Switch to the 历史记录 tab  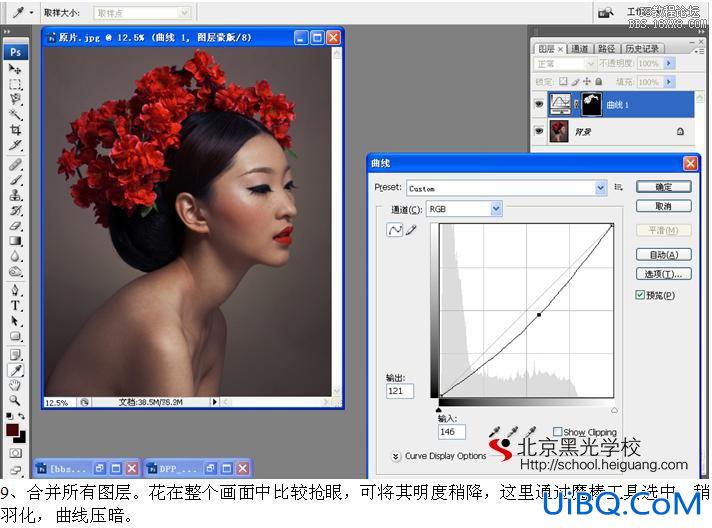(x=642, y=49)
